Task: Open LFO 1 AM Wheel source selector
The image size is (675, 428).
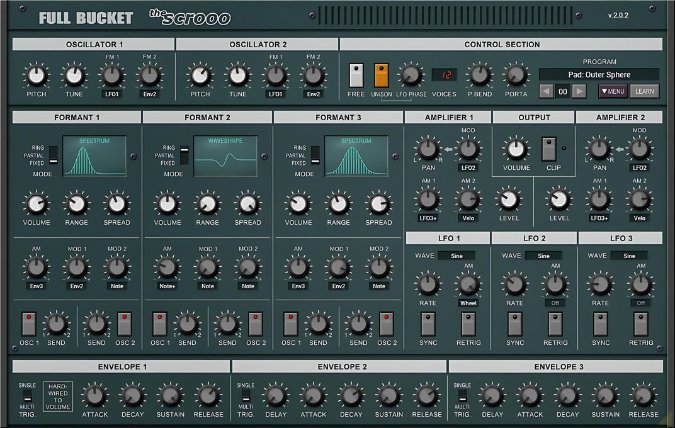Action: click(x=468, y=303)
